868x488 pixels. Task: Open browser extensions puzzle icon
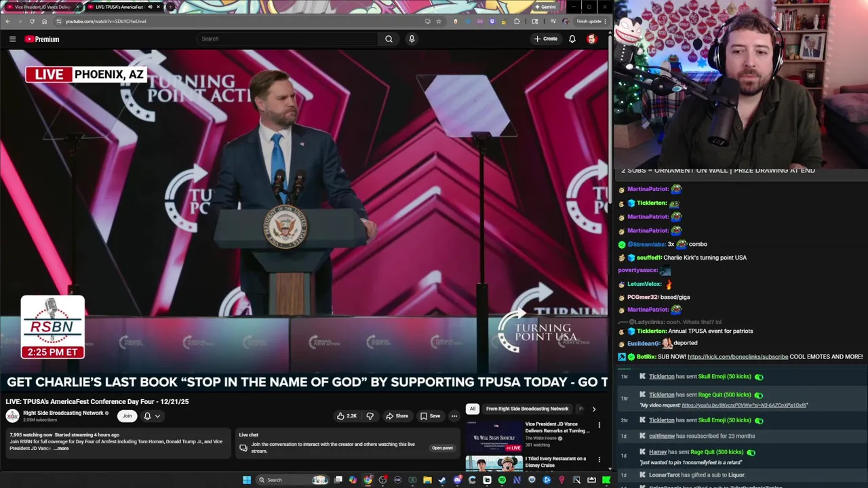tap(517, 21)
